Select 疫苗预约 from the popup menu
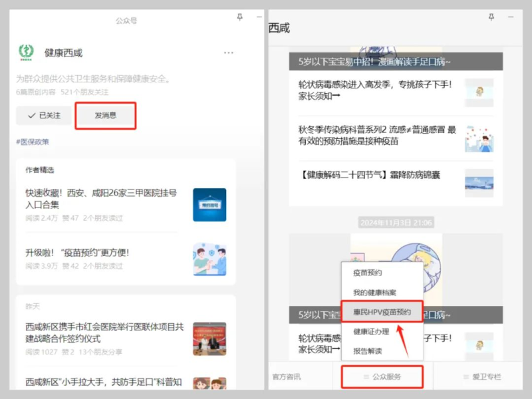 pyautogui.click(x=367, y=273)
